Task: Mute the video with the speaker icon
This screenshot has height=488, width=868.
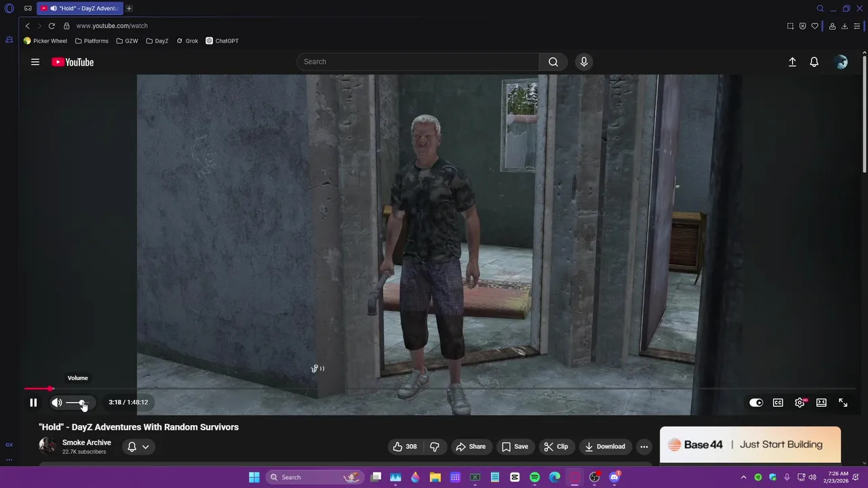Action: coord(57,403)
